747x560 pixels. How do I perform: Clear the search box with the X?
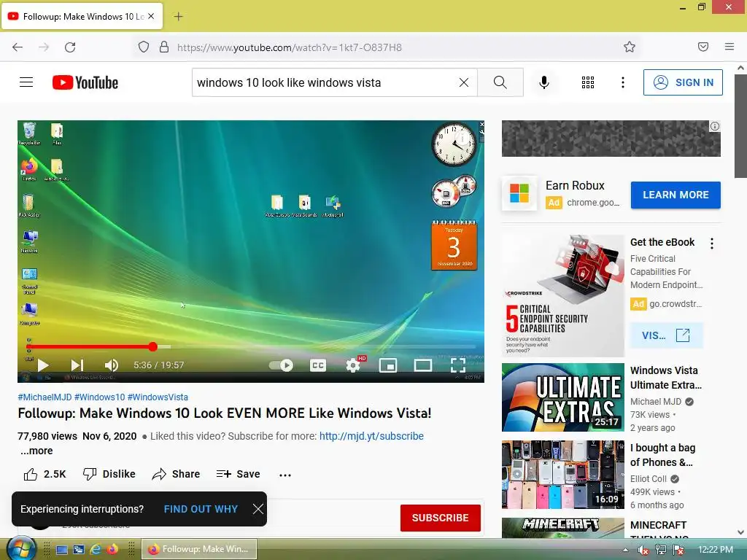click(x=463, y=82)
